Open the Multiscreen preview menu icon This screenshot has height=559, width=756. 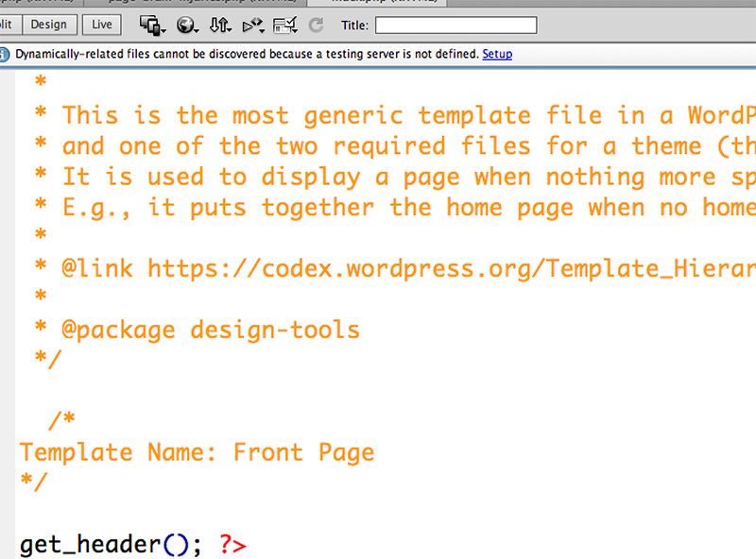point(149,25)
